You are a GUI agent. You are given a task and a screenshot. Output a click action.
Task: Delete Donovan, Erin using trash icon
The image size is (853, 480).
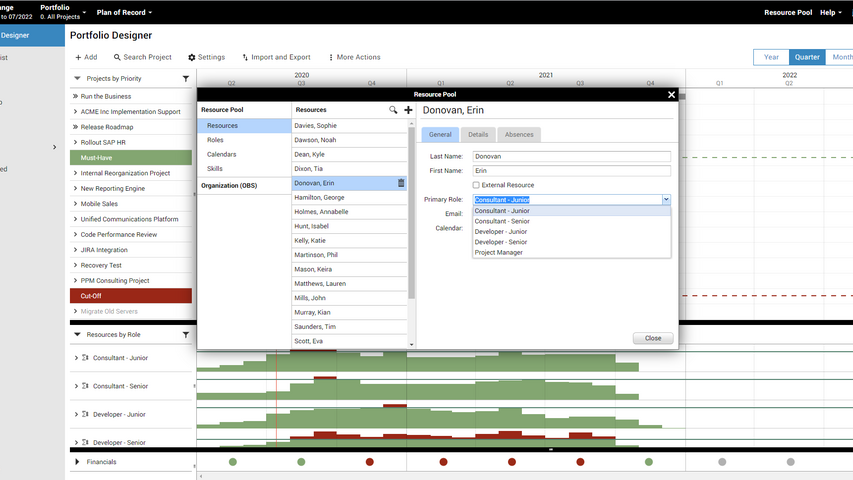(401, 183)
